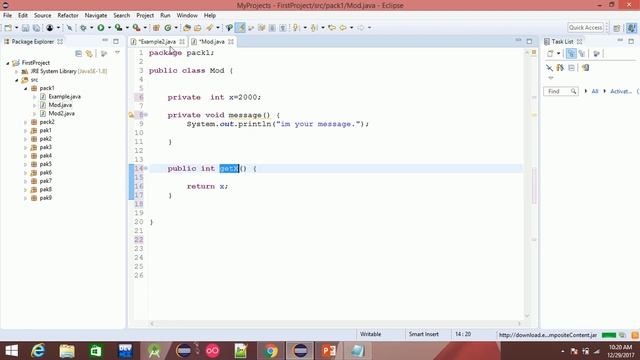Open the Source menu
The width and height of the screenshot is (640, 360).
click(42, 16)
